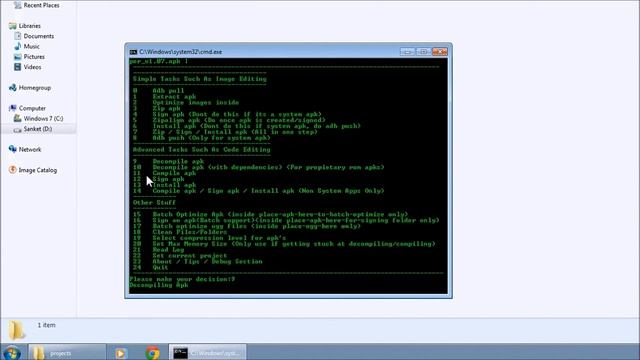Viewport: 640px width, 360px height.
Task: Open Recent Places in the Explorer sidebar
Action: (41, 5)
